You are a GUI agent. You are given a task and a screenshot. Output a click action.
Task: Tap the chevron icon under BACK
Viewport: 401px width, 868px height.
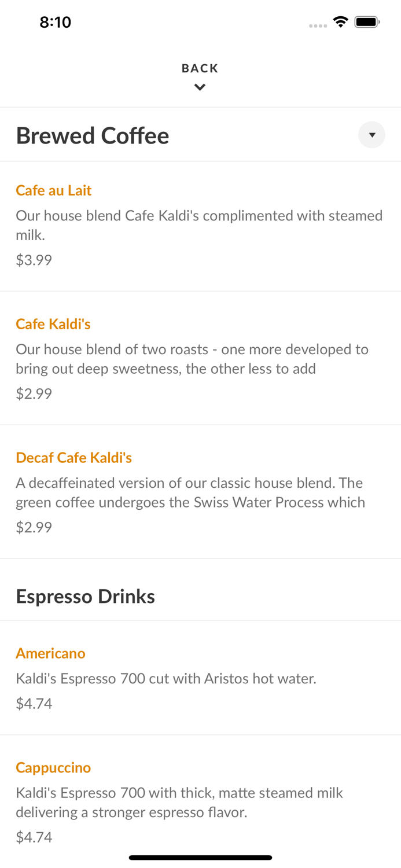tap(200, 87)
